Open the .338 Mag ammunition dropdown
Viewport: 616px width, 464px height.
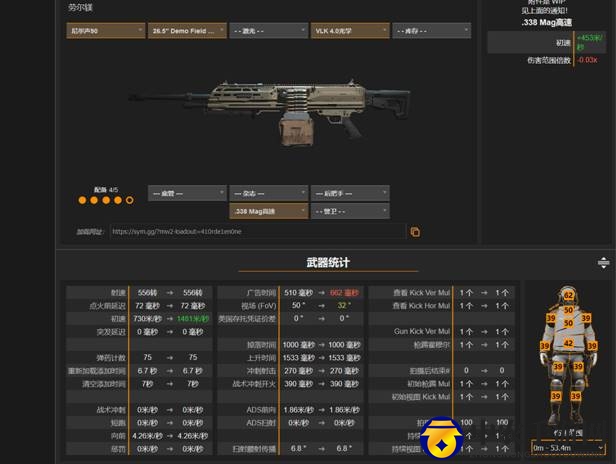pos(269,211)
